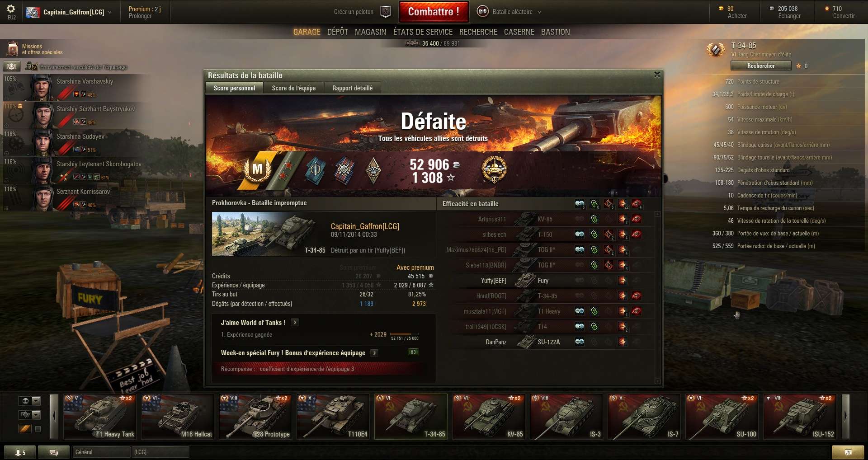Open Missions et offres spéciales icon
The width and height of the screenshot is (868, 460).
12,49
